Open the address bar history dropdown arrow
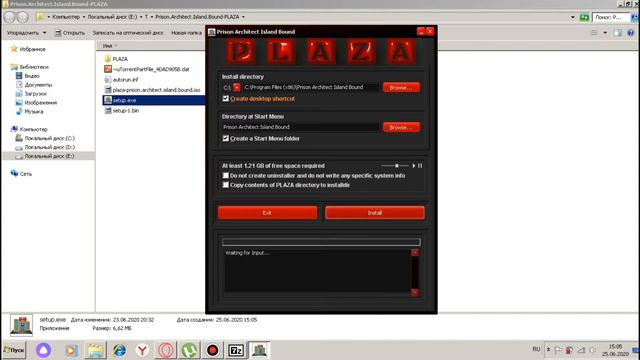Image resolution: width=640 pixels, height=360 pixels. click(x=573, y=17)
